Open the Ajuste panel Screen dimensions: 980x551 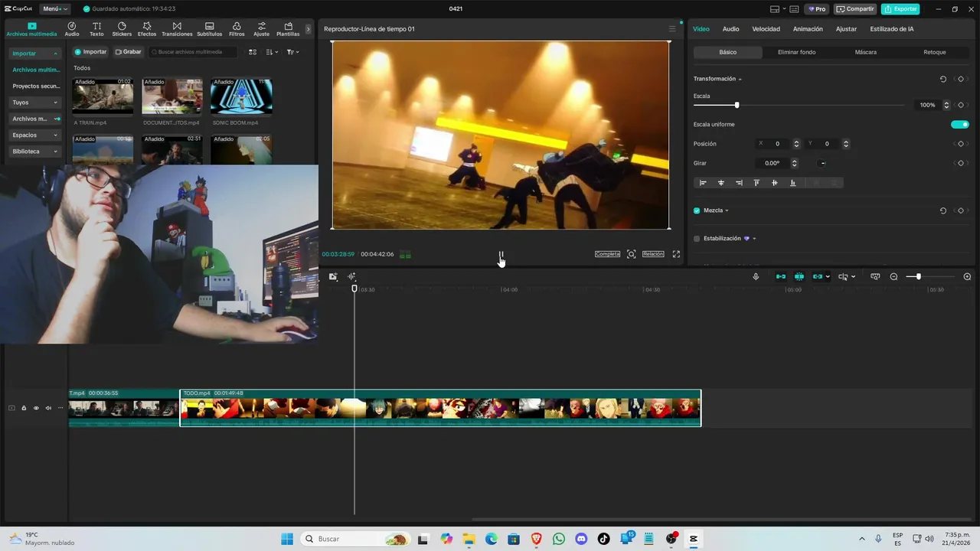click(261, 29)
